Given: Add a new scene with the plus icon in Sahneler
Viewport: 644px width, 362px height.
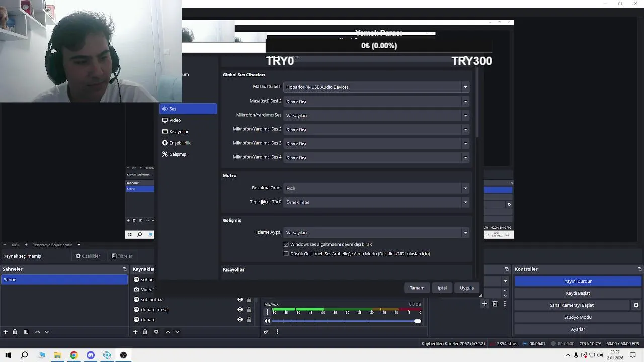Looking at the screenshot, I should coord(5,332).
